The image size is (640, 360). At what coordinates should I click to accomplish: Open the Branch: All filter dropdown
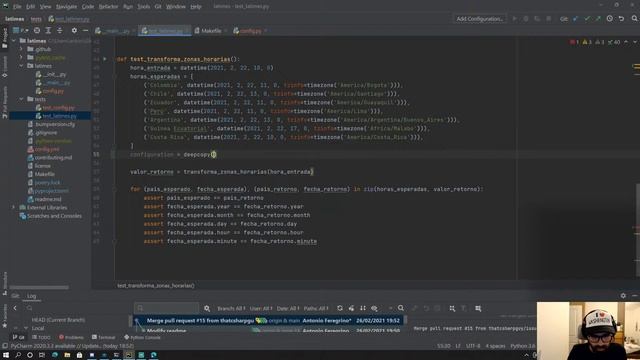[231, 309]
